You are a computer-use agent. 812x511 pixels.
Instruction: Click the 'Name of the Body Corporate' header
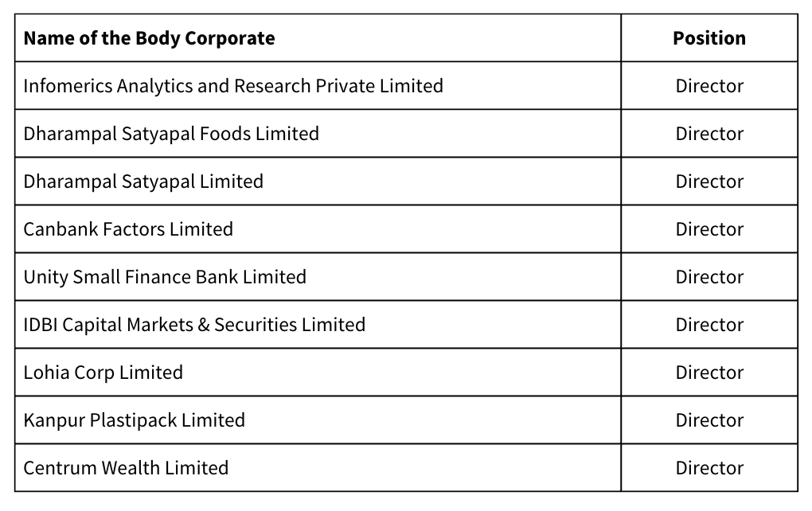click(x=149, y=38)
